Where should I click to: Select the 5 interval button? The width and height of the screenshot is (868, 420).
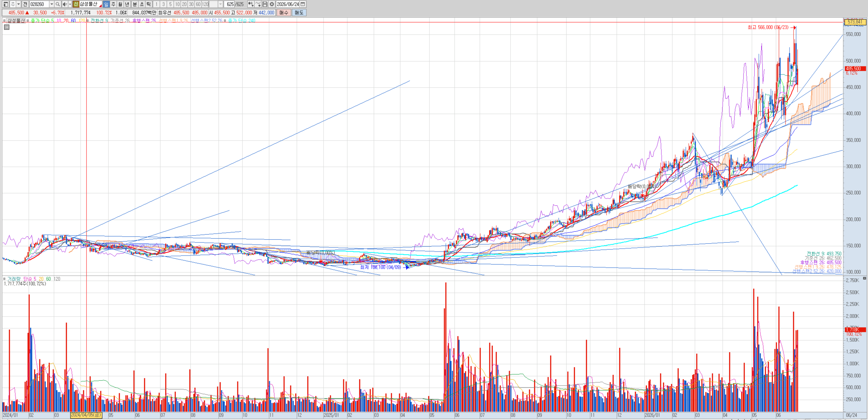tap(170, 4)
